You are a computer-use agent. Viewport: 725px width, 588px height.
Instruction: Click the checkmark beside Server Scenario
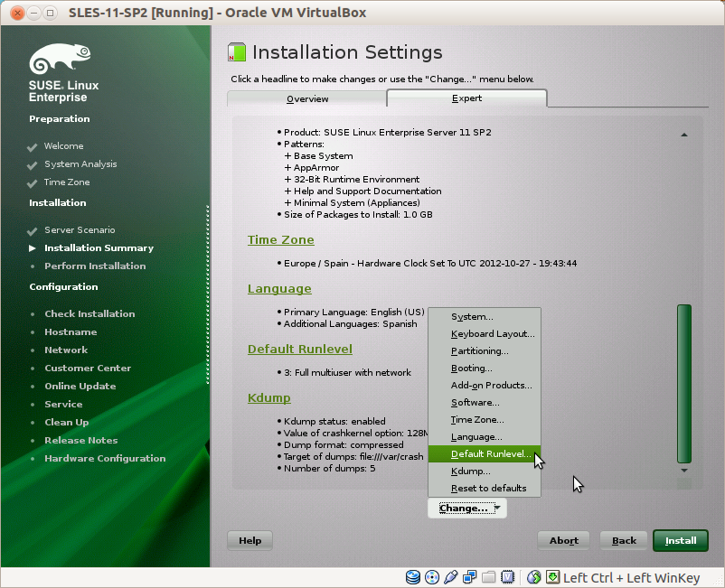coord(32,231)
